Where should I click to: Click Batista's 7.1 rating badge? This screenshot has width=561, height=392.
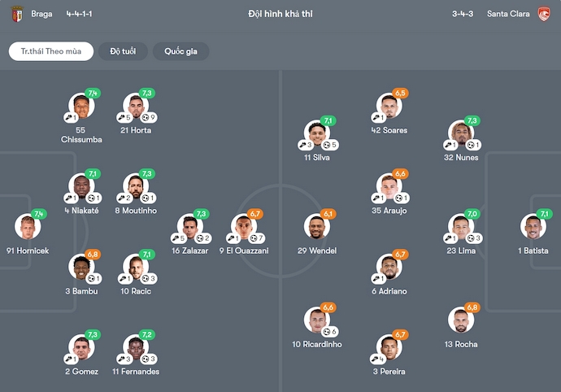[545, 214]
